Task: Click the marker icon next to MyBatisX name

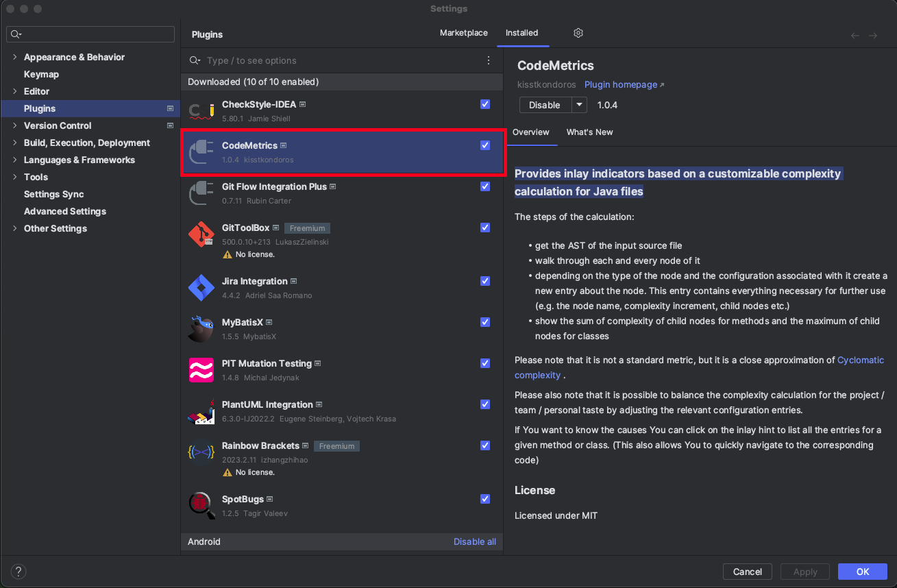Action: point(269,323)
